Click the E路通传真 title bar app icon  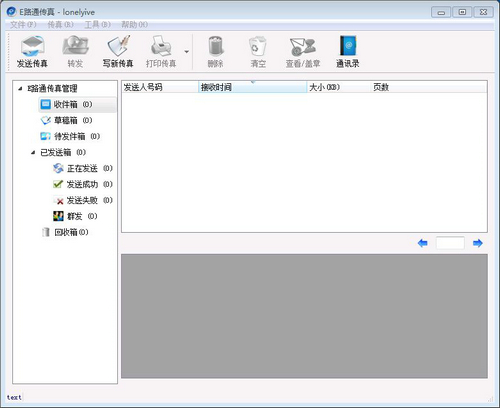pyautogui.click(x=11, y=12)
